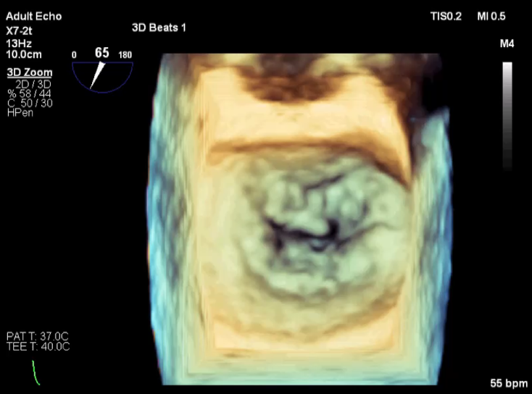The height and width of the screenshot is (394, 532).
Task: Click the TEE T: 40.0C temperature readout
Action: 38,347
